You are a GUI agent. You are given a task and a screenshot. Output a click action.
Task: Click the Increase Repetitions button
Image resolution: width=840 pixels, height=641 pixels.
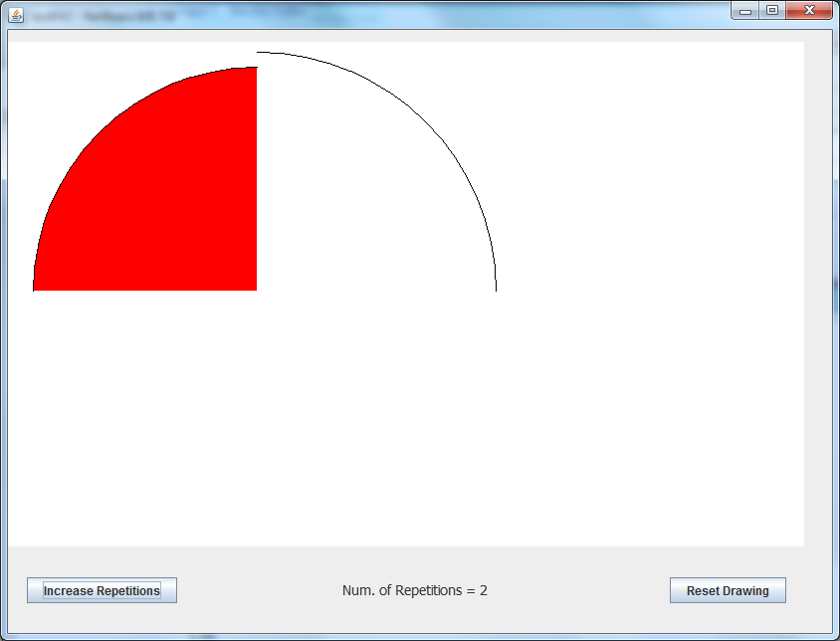coord(102,590)
